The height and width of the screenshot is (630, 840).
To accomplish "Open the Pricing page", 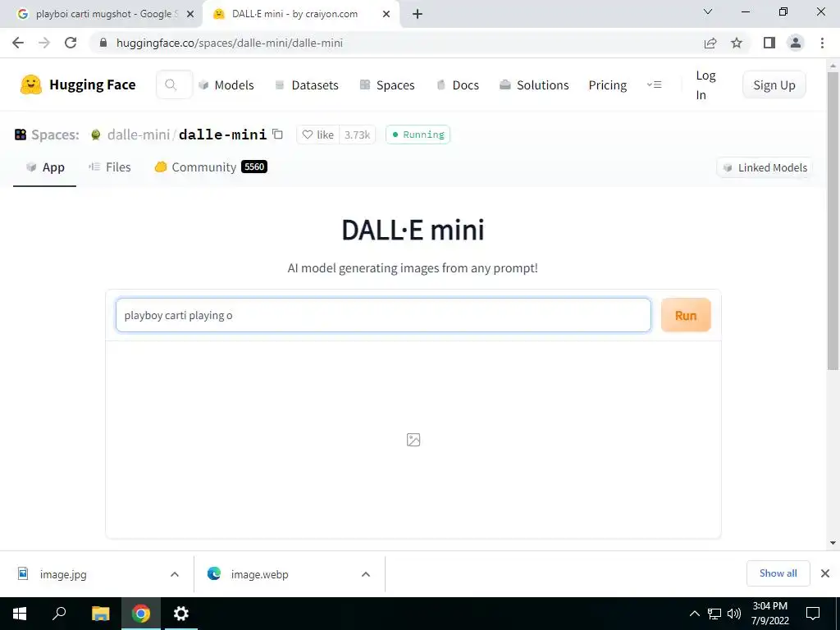I will pos(608,85).
